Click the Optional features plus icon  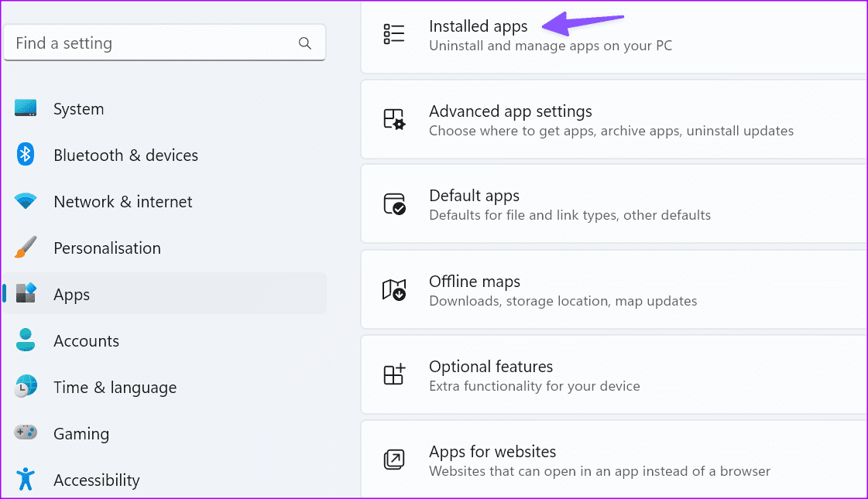(394, 374)
